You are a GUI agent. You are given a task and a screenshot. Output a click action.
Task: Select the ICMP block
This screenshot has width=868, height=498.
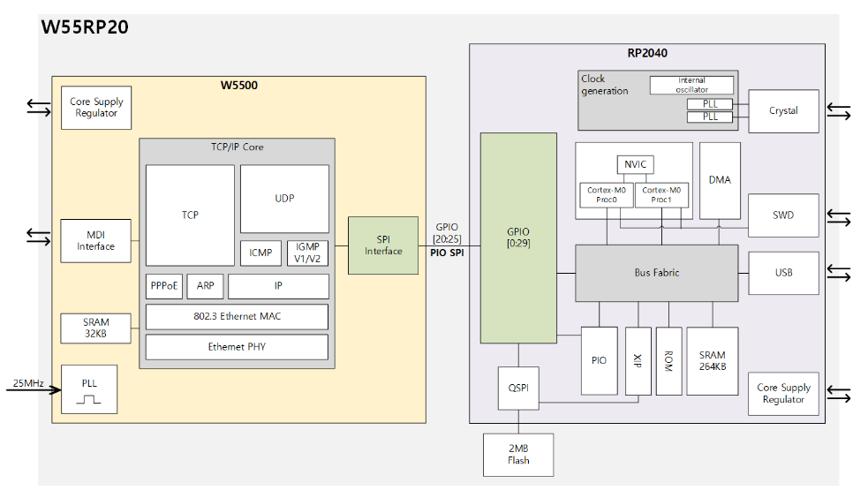[x=260, y=253]
